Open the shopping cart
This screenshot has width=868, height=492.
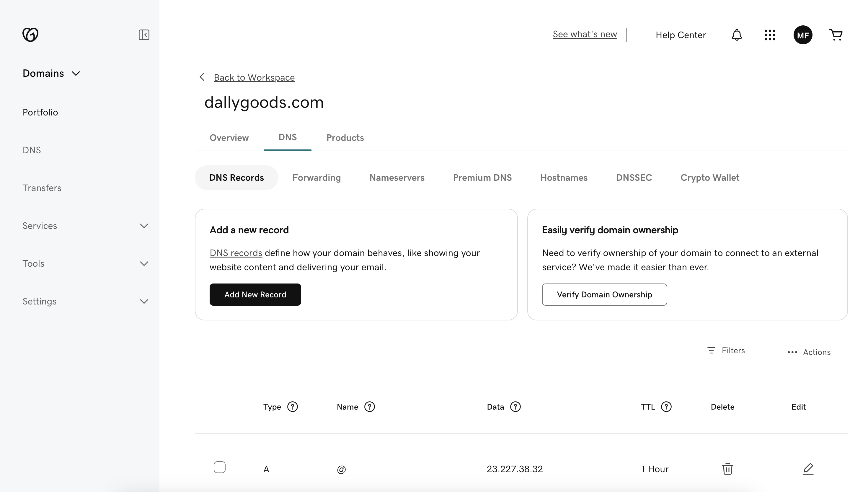pyautogui.click(x=836, y=35)
